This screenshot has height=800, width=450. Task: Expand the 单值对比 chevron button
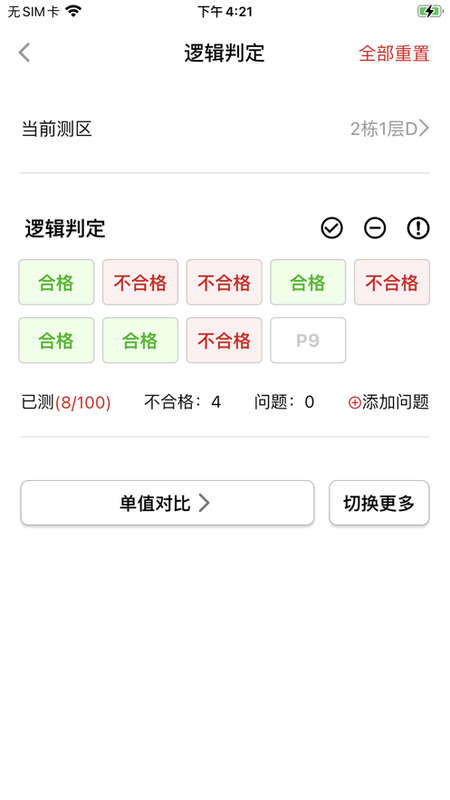pos(167,503)
